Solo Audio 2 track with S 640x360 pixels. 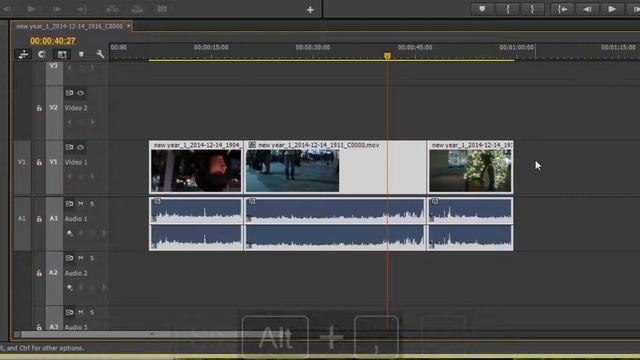[x=92, y=258]
